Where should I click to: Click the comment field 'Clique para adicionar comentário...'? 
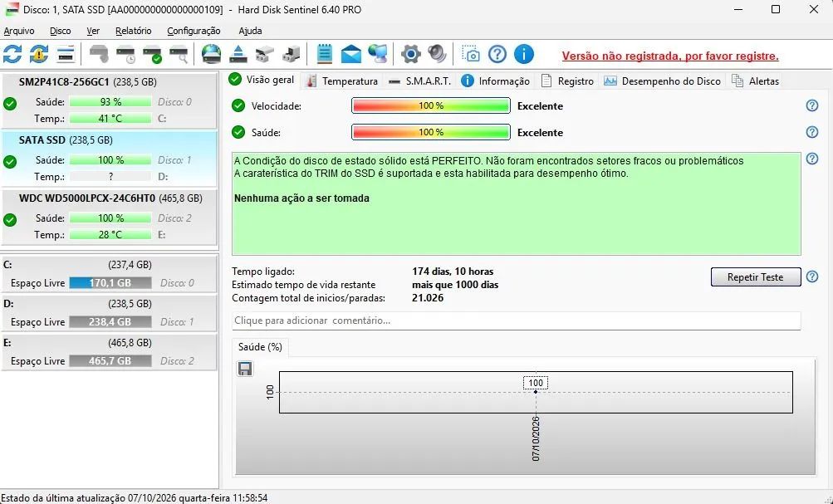click(517, 321)
